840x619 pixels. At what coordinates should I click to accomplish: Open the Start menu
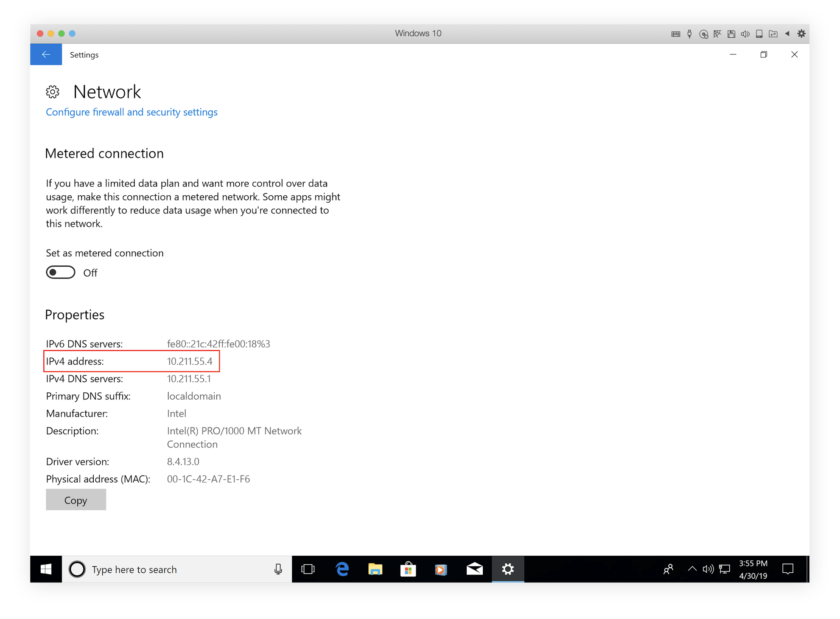pos(46,569)
